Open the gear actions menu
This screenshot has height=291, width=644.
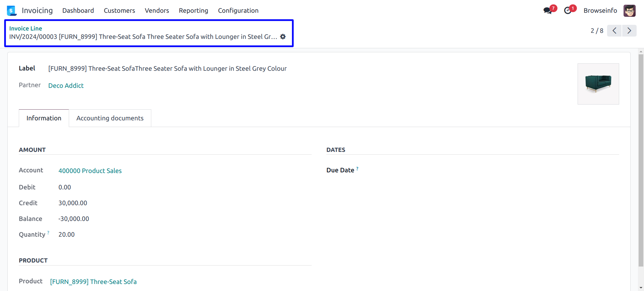[283, 37]
